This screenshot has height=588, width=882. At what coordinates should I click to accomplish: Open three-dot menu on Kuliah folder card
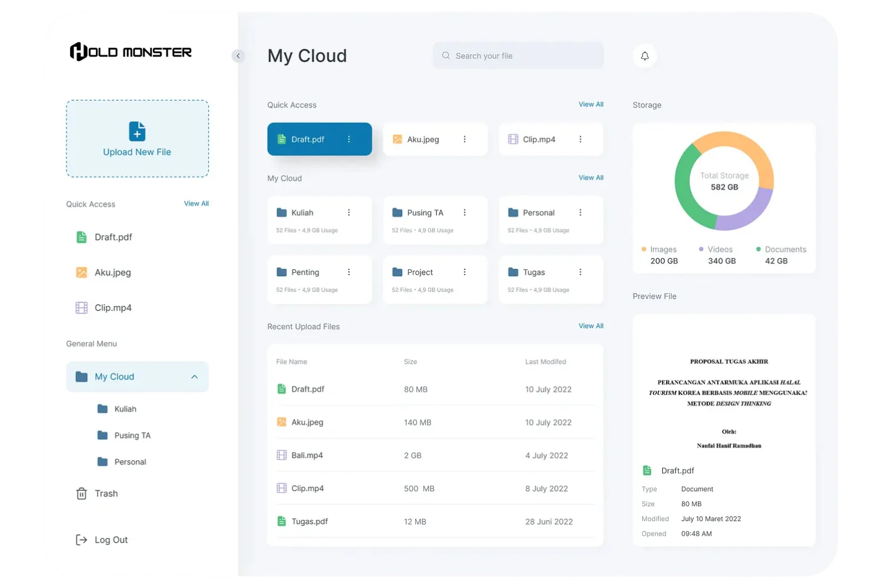click(349, 213)
